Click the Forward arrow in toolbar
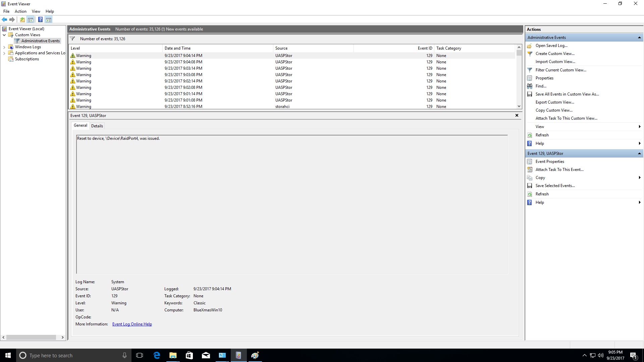 [x=12, y=19]
